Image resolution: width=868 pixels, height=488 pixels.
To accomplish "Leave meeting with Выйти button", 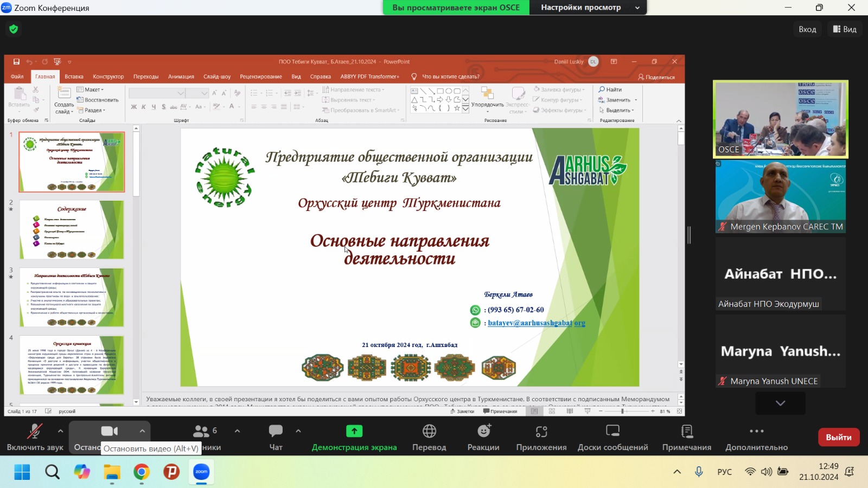I will click(x=839, y=437).
